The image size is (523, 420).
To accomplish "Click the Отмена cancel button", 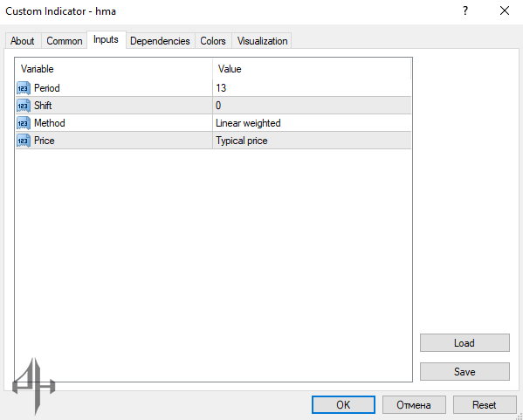I will (414, 404).
